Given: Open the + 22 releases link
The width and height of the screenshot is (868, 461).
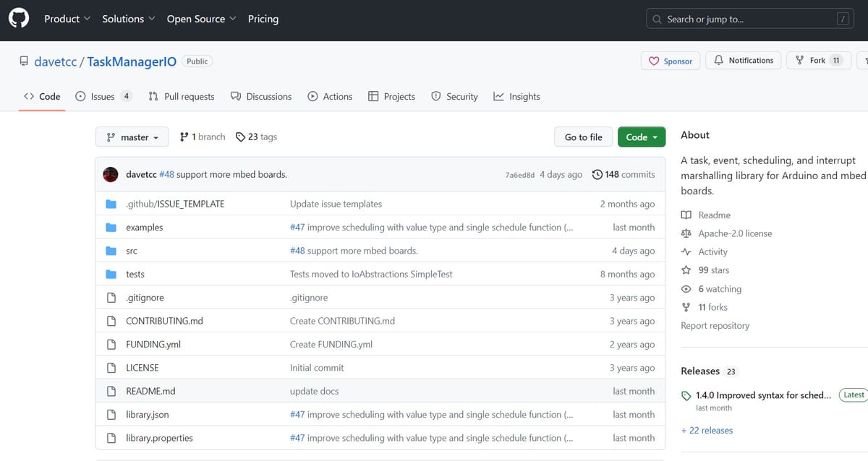Looking at the screenshot, I should (707, 431).
